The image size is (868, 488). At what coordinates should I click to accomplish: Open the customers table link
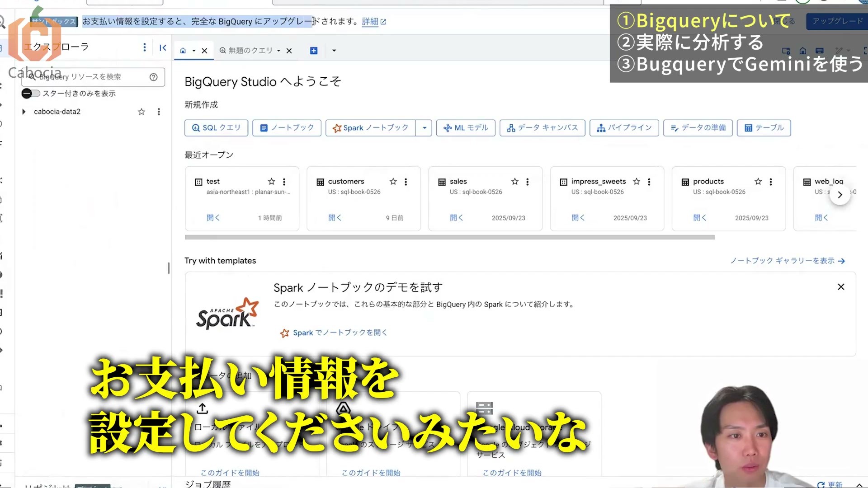point(335,218)
